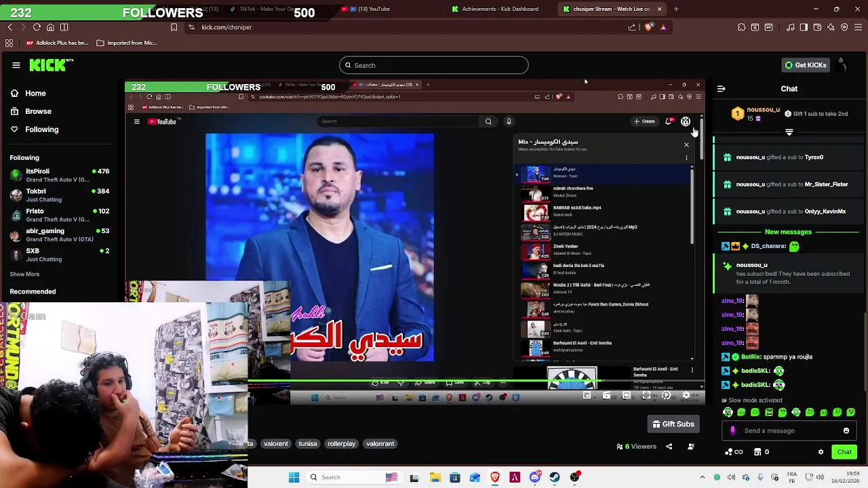868x488 pixels.
Task: Open itsPiroli channel in Following
Action: pyautogui.click(x=60, y=176)
